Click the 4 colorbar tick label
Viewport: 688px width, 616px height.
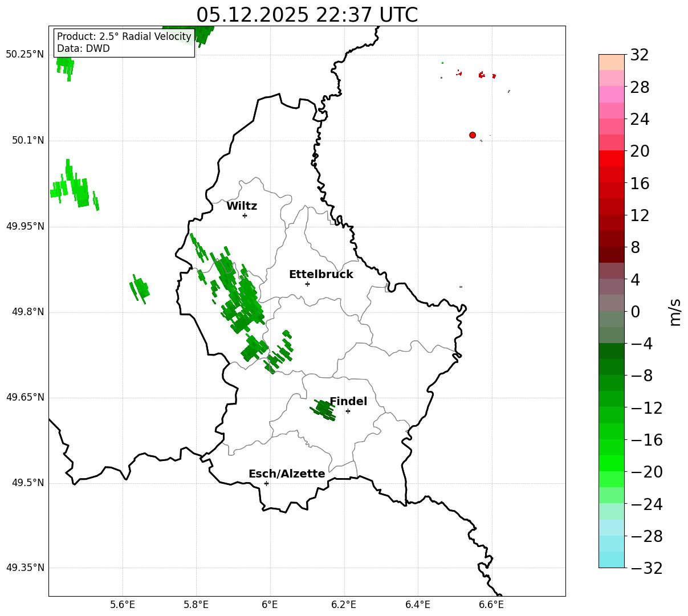point(635,280)
